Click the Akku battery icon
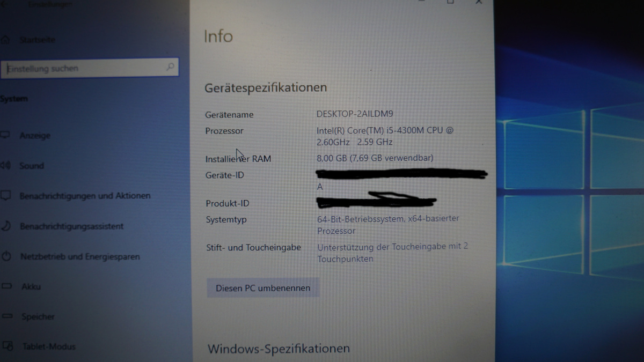The width and height of the screenshot is (644, 362). pos(6,286)
